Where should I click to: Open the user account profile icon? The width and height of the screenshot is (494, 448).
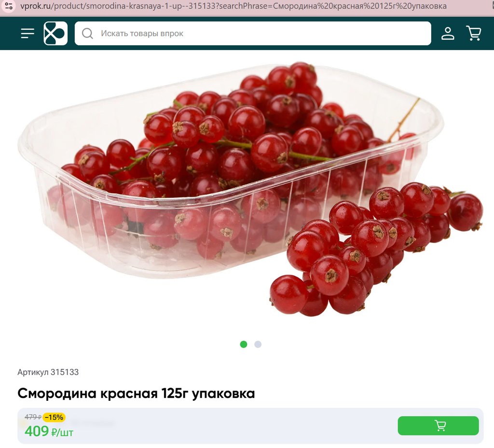coord(447,33)
